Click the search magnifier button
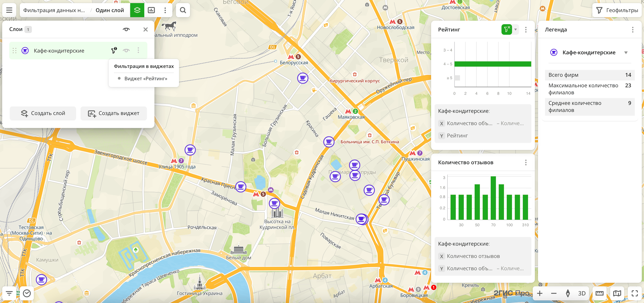 [x=183, y=10]
